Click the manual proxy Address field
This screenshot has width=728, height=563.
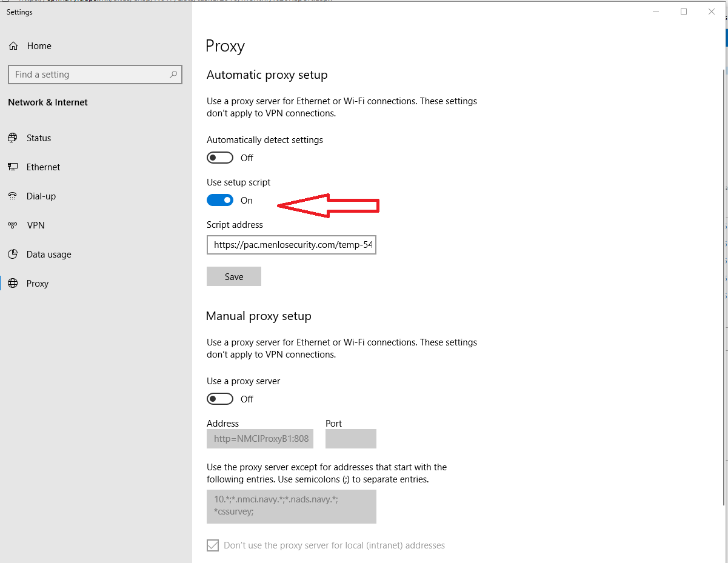pos(260,439)
